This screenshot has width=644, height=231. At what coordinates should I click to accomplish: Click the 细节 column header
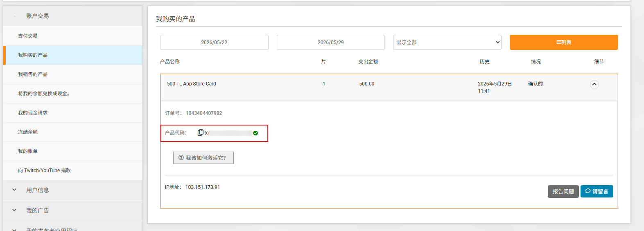(x=599, y=62)
